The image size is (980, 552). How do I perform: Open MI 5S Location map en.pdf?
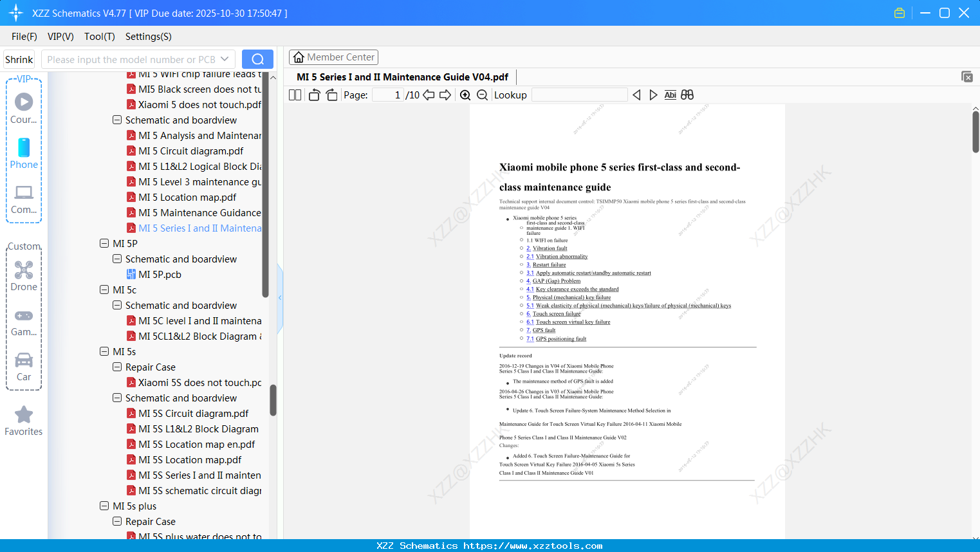tap(190, 445)
